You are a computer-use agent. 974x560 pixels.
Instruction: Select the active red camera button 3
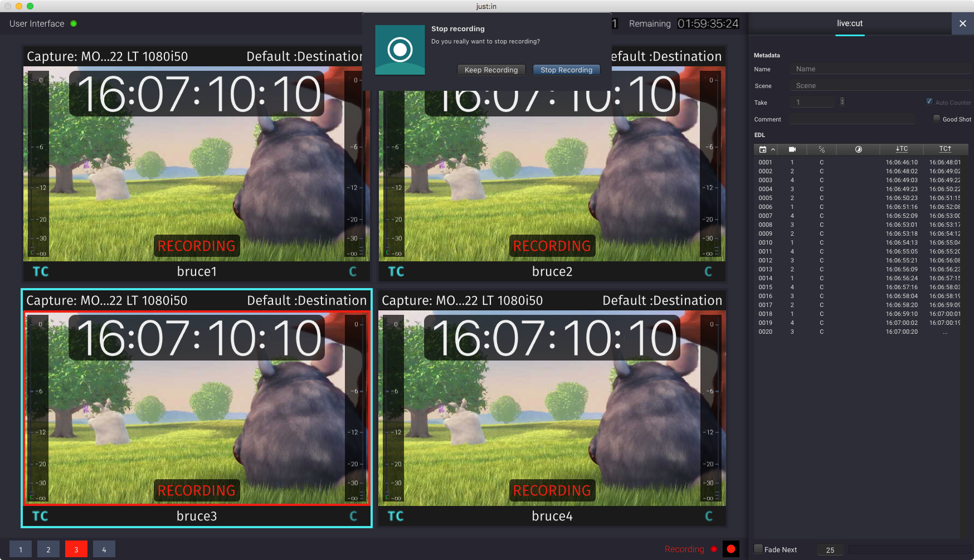[76, 549]
